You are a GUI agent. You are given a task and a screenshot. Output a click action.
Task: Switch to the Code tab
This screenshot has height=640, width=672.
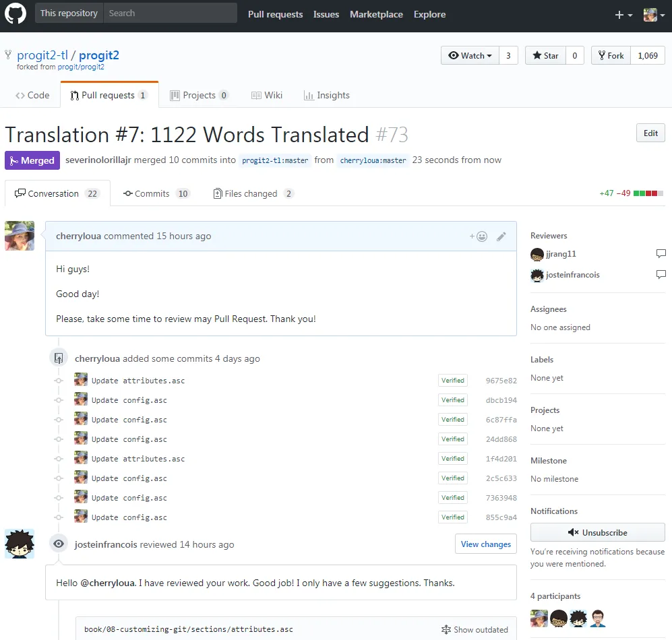coord(32,95)
